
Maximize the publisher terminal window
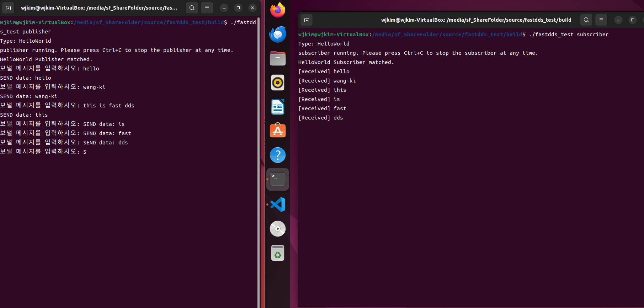238,8
